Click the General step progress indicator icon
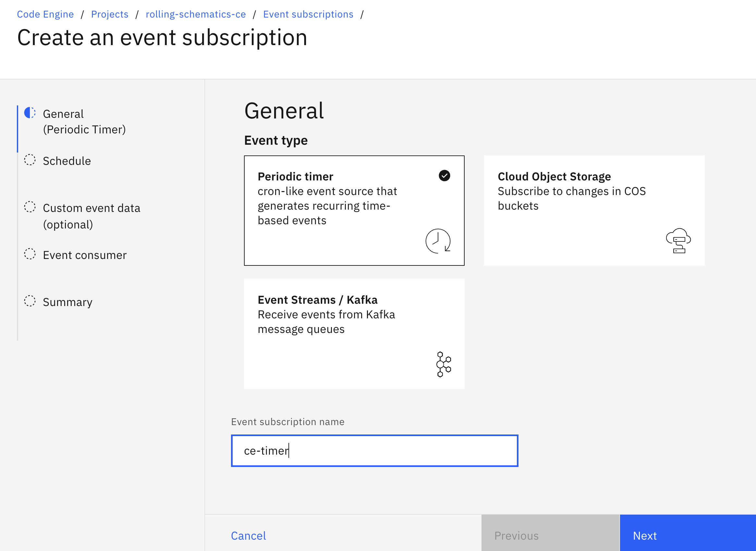 tap(30, 113)
